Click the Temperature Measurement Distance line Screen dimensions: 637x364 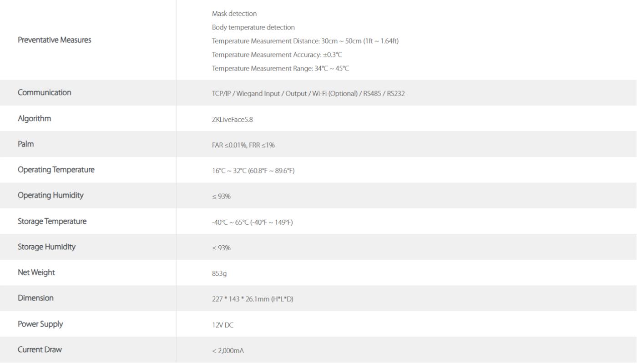(305, 41)
